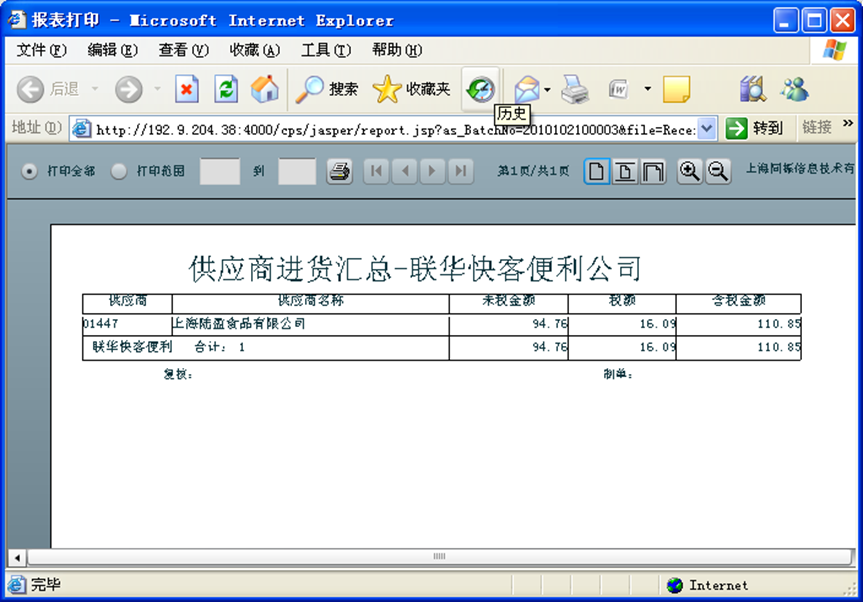Viewport: 863px width, 602px height.
Task: Select fit page view icon
Action: [x=625, y=171]
